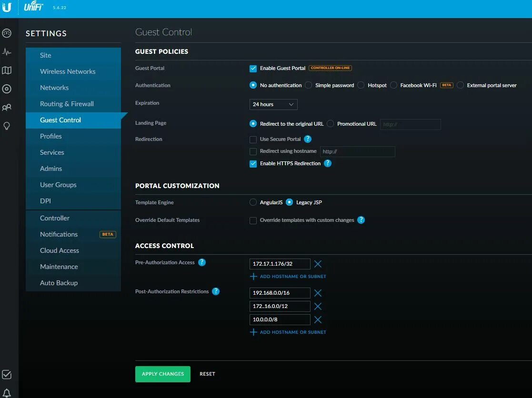Image resolution: width=532 pixels, height=398 pixels.
Task: Show help for Enable HTTPS Redirection
Action: tap(327, 163)
